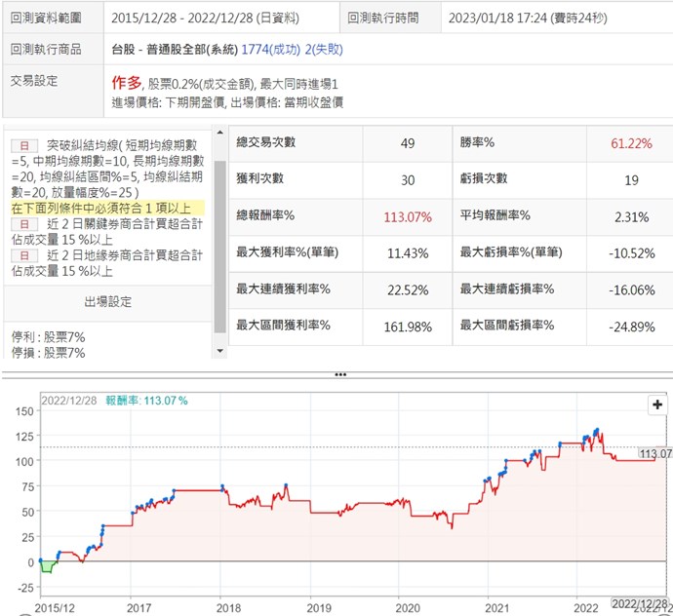Click the 2020 label on the chart time axis

[408, 608]
